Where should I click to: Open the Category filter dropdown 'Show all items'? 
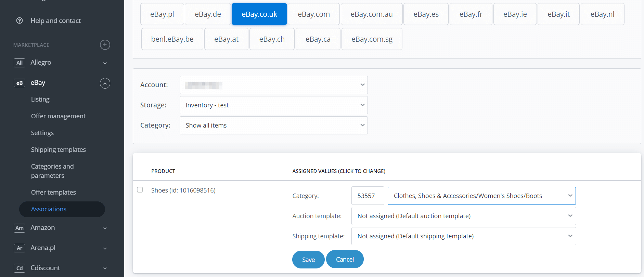[274, 125]
